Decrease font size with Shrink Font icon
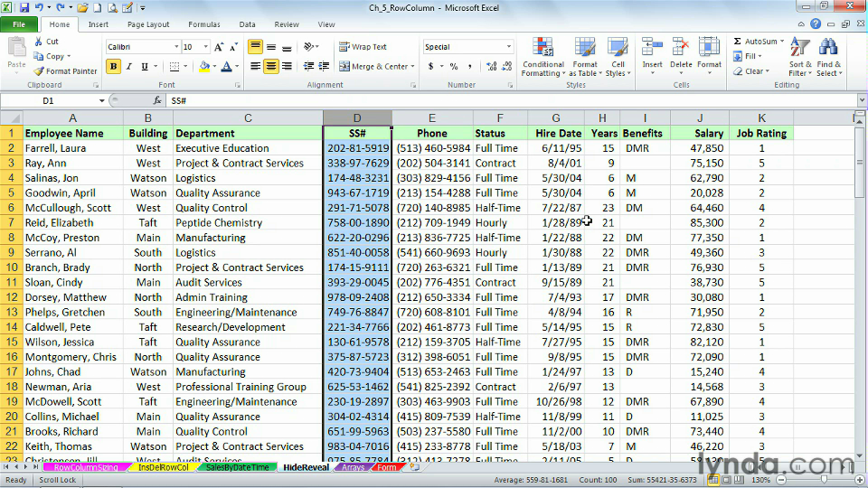Screen dimensions: 868x488 233,47
